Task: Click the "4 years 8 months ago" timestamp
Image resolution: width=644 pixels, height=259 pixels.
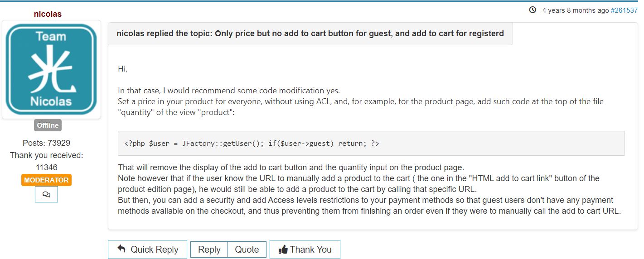Action: tap(575, 10)
